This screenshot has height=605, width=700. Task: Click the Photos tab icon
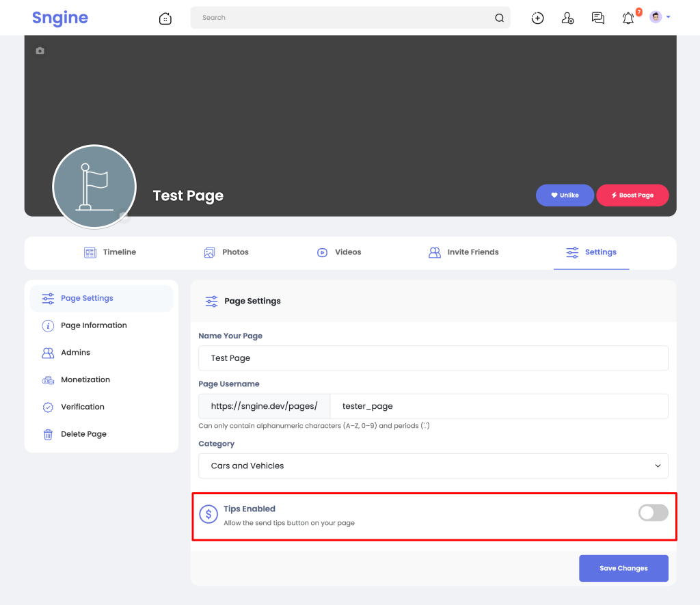209,253
